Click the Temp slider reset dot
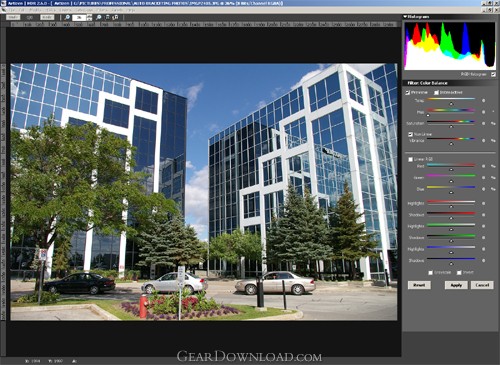Screen dimensions: 500x365 pyautogui.click(x=483, y=100)
